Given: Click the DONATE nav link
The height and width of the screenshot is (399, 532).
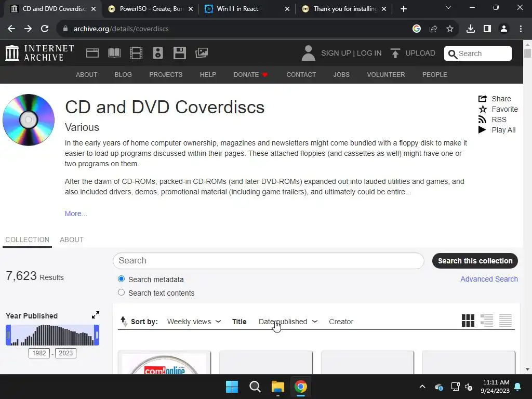Looking at the screenshot, I should point(250,75).
